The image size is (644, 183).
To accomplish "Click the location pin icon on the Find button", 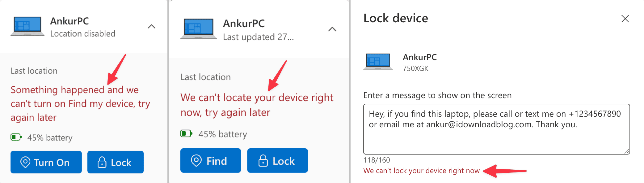I will pos(196,160).
